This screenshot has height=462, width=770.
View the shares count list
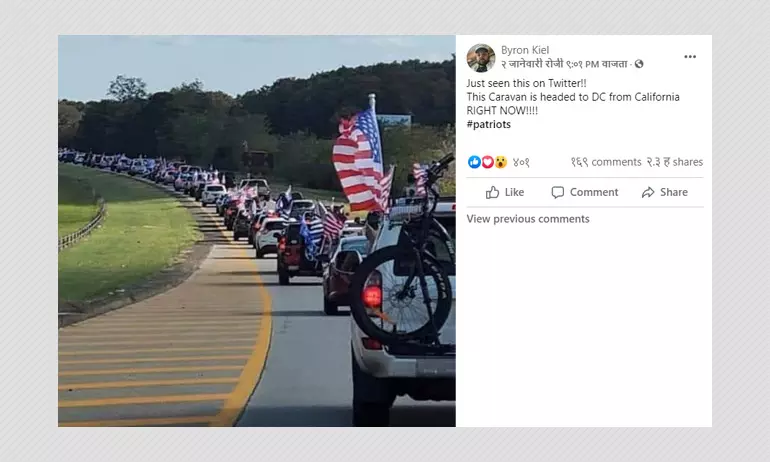[675, 162]
